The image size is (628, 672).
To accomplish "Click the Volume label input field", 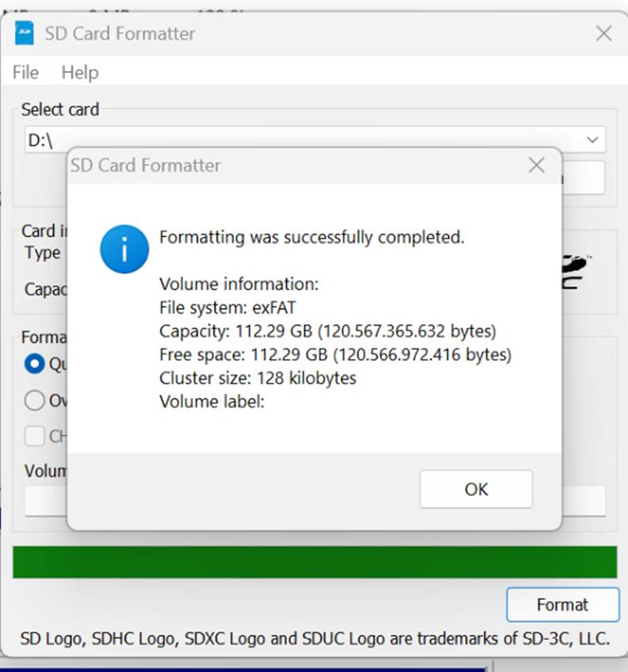I will (x=45, y=501).
